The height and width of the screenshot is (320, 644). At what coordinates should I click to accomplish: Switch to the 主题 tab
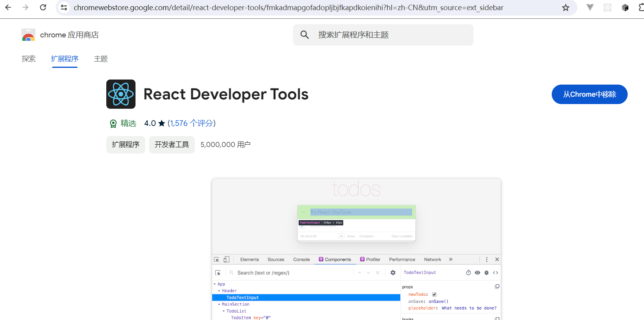(x=100, y=59)
